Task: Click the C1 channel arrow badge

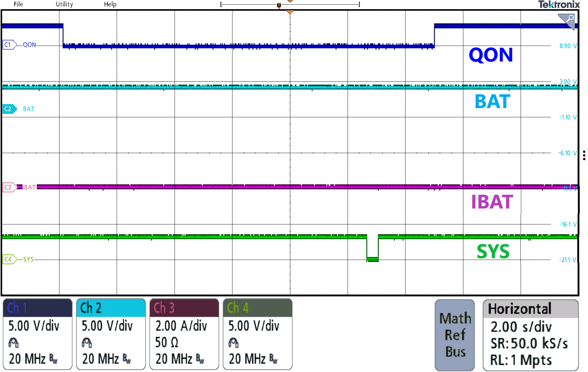Action: [x=9, y=44]
